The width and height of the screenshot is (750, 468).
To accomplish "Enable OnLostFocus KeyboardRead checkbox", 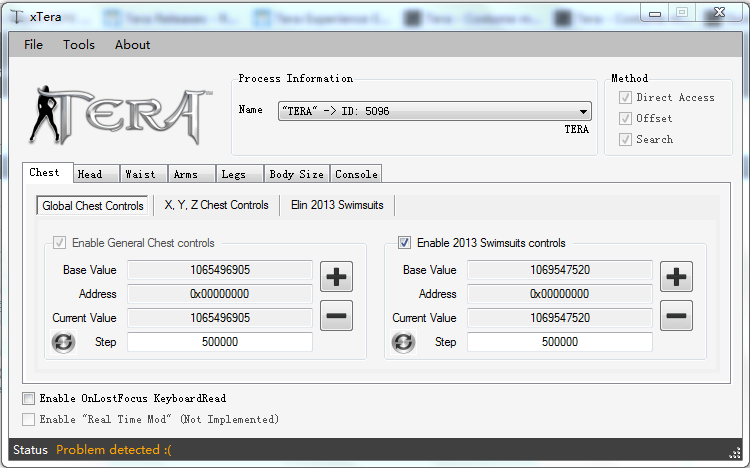I will tap(29, 398).
